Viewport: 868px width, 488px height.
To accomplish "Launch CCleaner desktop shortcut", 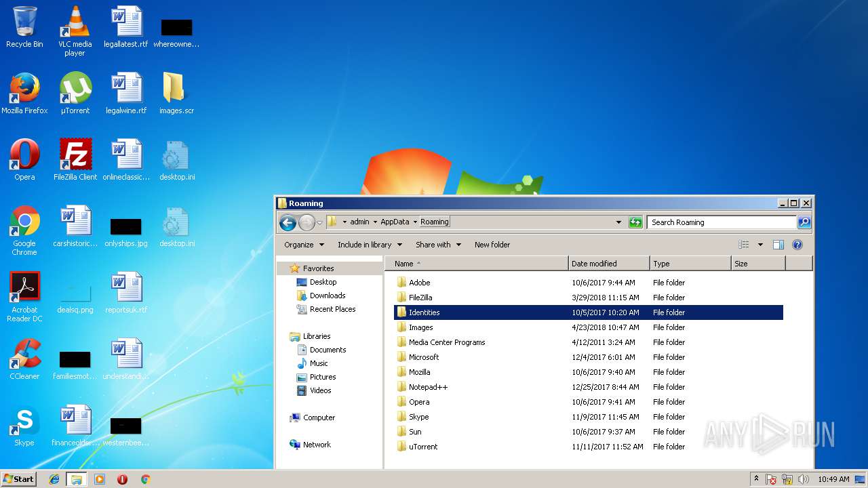I will pyautogui.click(x=24, y=360).
